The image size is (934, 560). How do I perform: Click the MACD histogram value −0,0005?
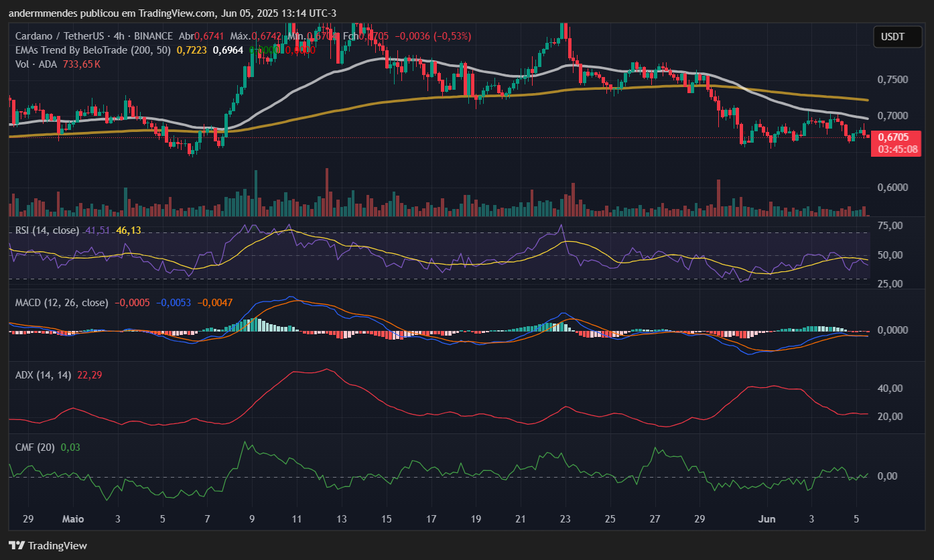click(x=131, y=303)
